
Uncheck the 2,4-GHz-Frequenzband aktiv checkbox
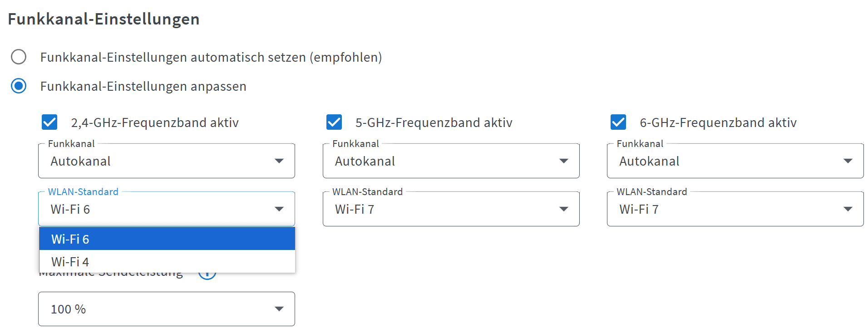[x=49, y=122]
